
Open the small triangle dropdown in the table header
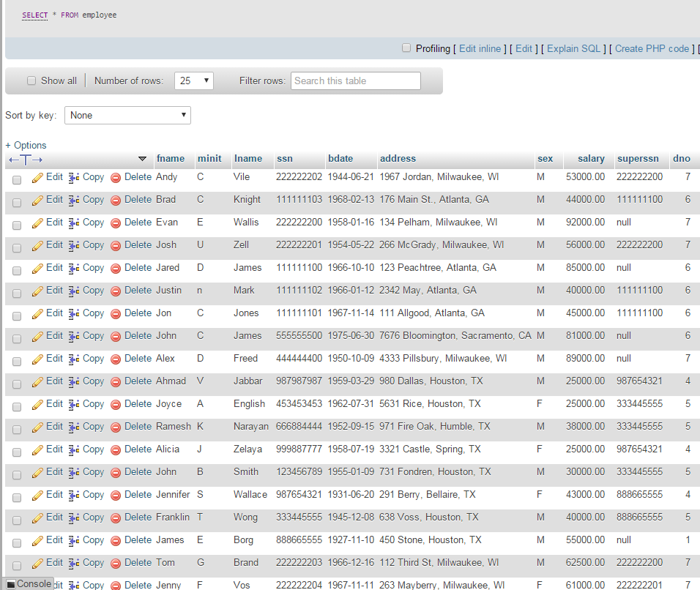coord(142,159)
